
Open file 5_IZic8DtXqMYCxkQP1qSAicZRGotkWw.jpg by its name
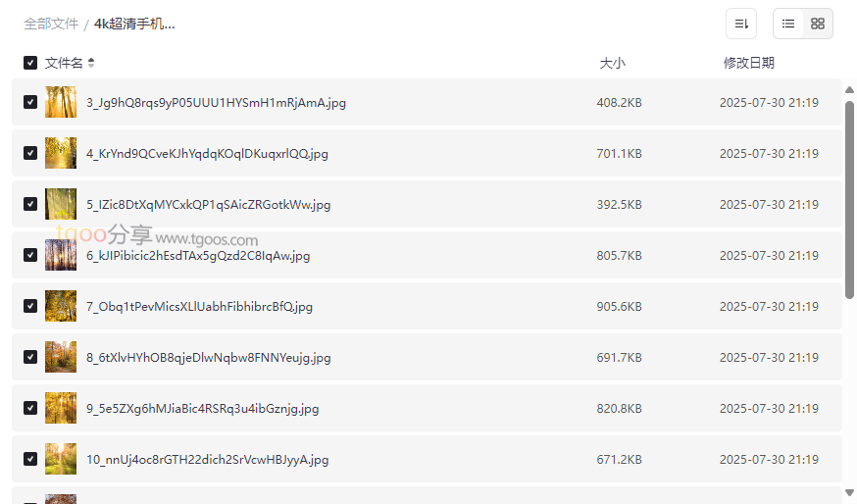(208, 205)
